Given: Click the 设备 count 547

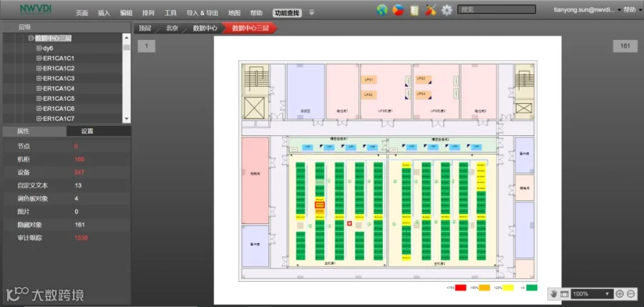Looking at the screenshot, I should pyautogui.click(x=79, y=172).
